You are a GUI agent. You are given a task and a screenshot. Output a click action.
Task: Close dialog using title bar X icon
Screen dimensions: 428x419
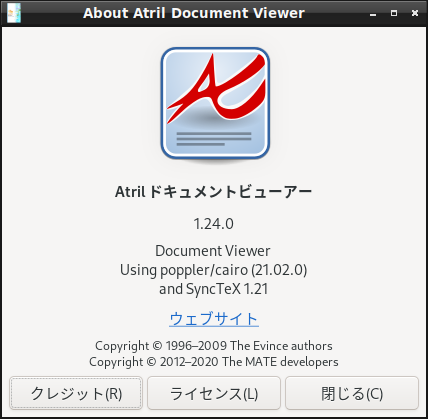click(415, 13)
